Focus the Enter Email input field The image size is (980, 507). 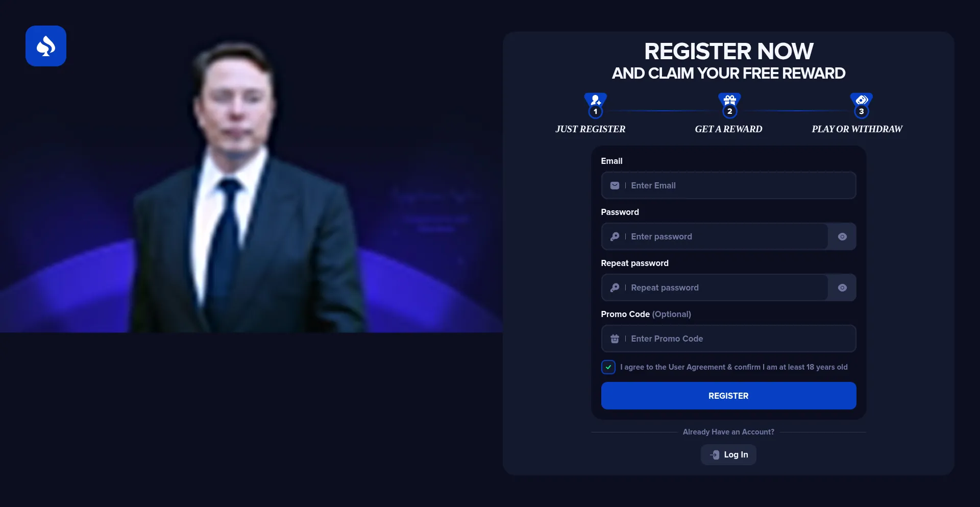pos(728,185)
